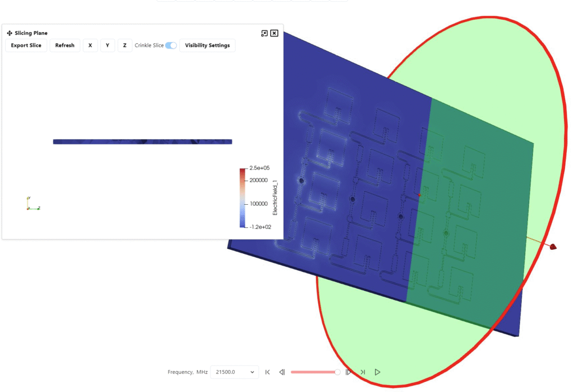The image size is (581, 392).
Task: Click the ElectricField_1 color legend bar
Action: (243, 197)
